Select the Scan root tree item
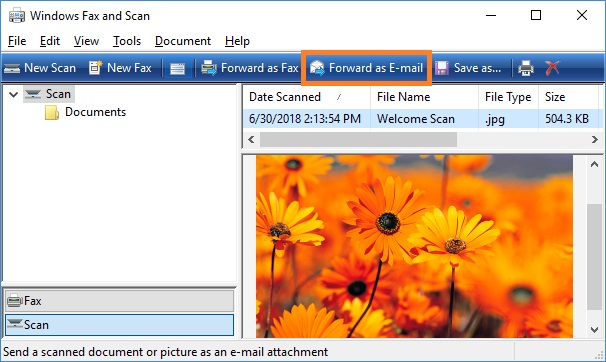The width and height of the screenshot is (606, 362). point(49,94)
